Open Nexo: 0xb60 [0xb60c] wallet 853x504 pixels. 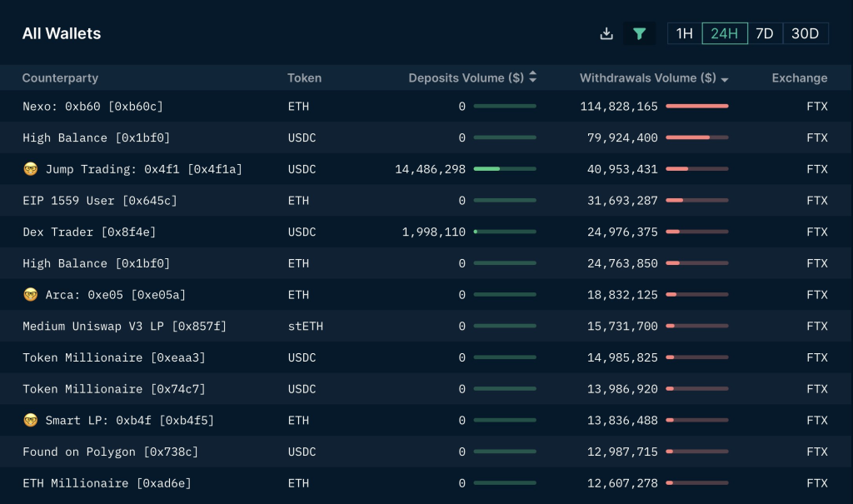(x=92, y=106)
